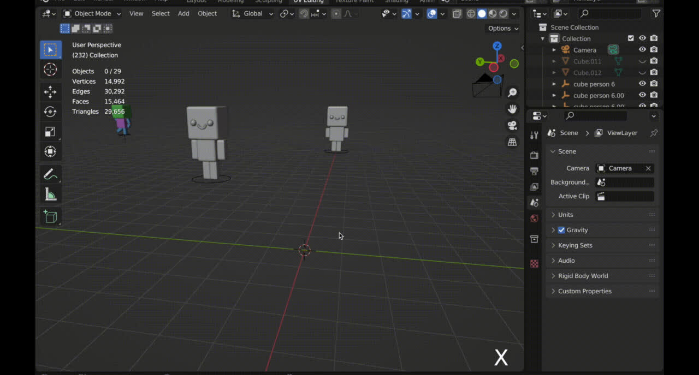This screenshot has width=699, height=375.
Task: Toggle X-ray display in the header
Action: click(457, 14)
